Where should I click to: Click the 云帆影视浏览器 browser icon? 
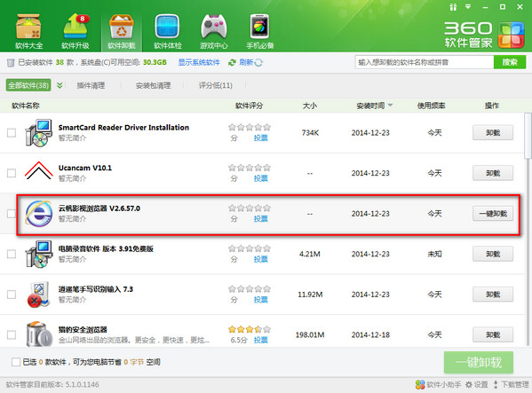tap(39, 214)
